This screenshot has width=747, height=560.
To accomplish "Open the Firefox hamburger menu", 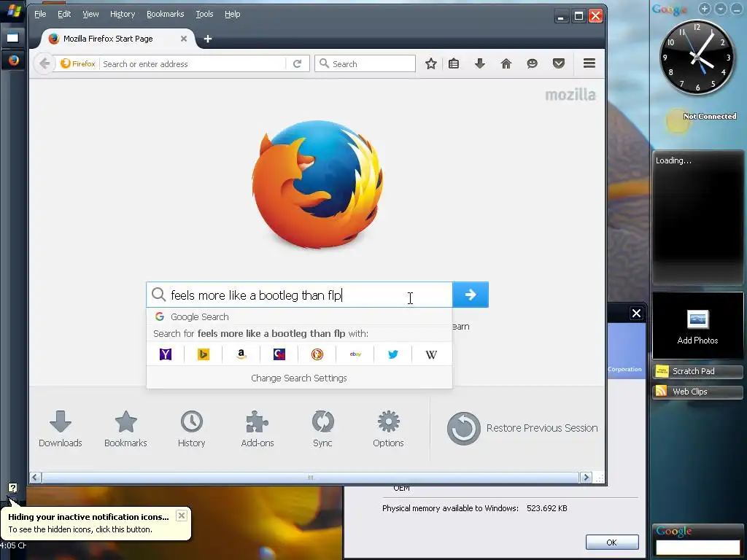I will [x=589, y=63].
